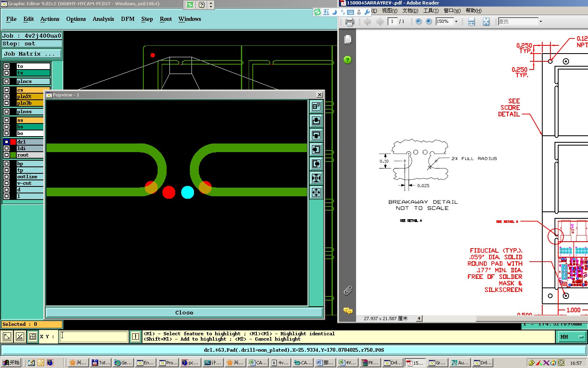Click the Close button in Popview

pyautogui.click(x=184, y=312)
